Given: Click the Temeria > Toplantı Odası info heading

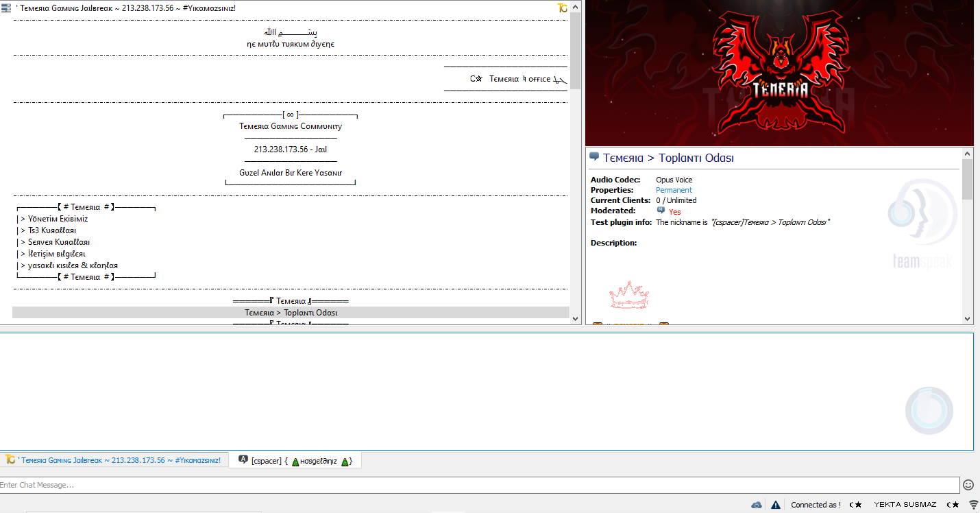Looking at the screenshot, I should pos(668,158).
